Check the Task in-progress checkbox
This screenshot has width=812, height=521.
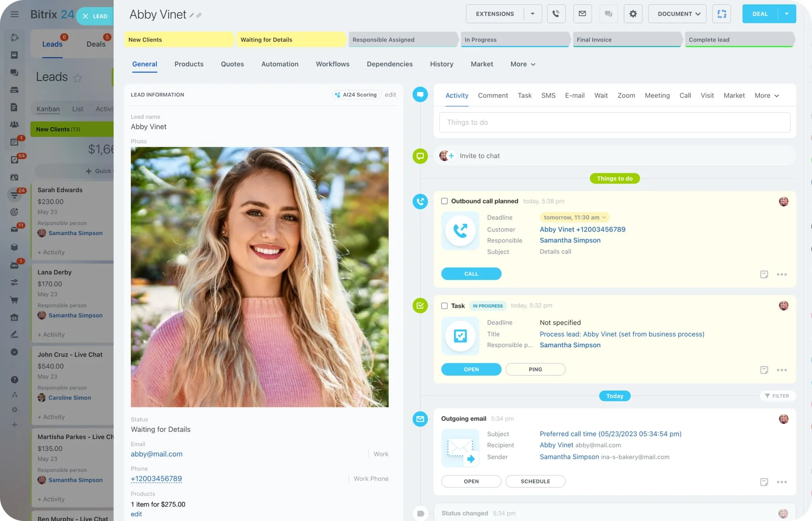coord(444,306)
